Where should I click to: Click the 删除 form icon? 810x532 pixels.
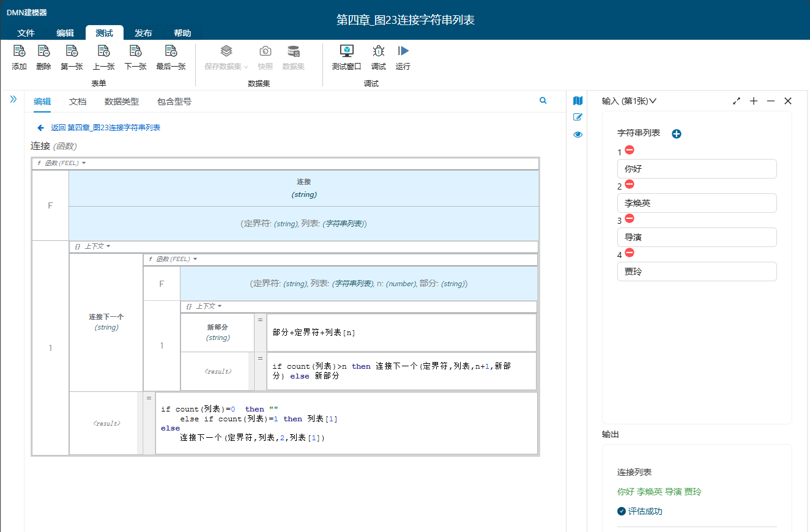click(43, 51)
